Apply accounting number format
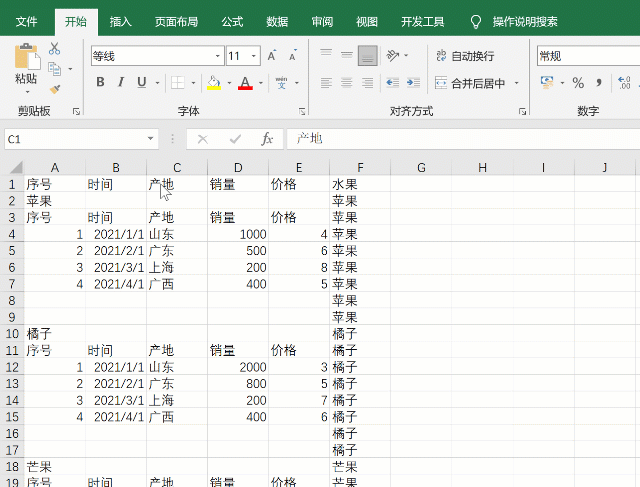This screenshot has width=640, height=487. pyautogui.click(x=547, y=83)
